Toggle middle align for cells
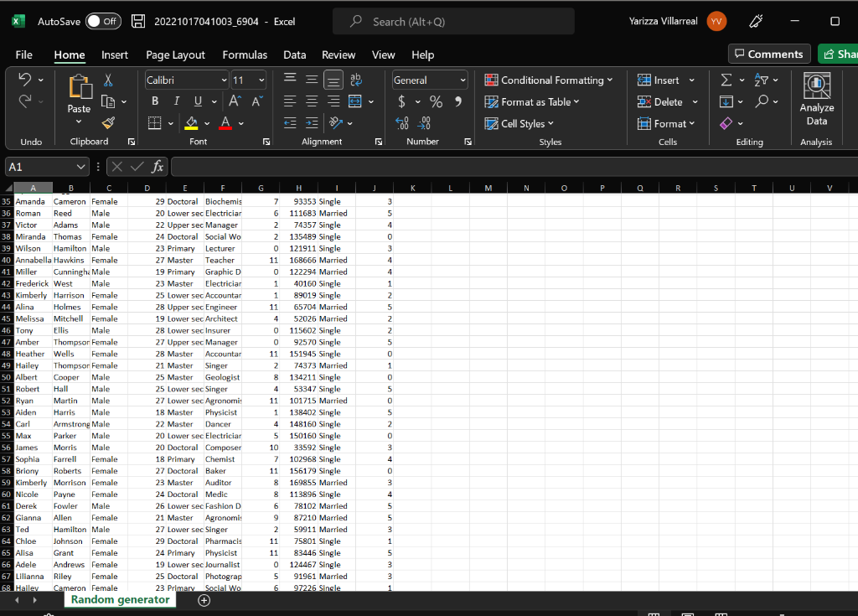The width and height of the screenshot is (858, 616). point(312,80)
